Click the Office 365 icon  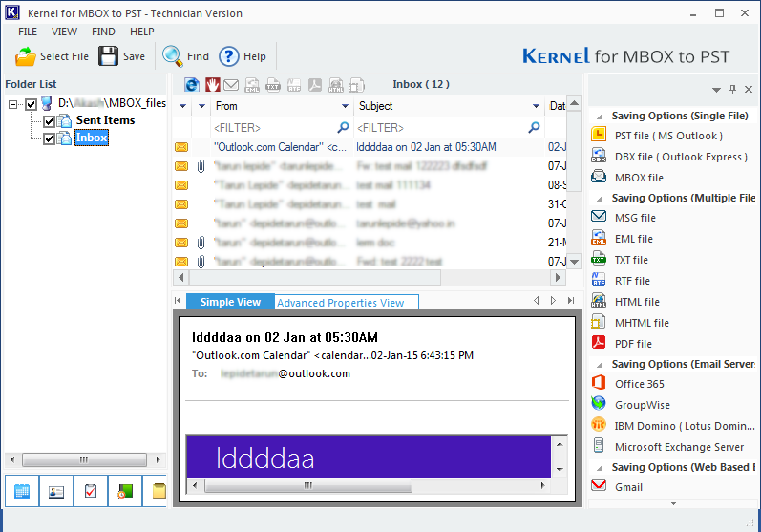[x=599, y=383]
